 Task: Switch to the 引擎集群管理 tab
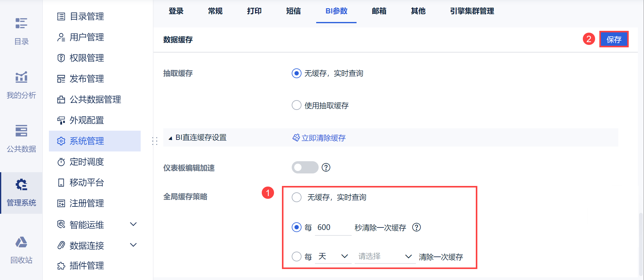(472, 11)
